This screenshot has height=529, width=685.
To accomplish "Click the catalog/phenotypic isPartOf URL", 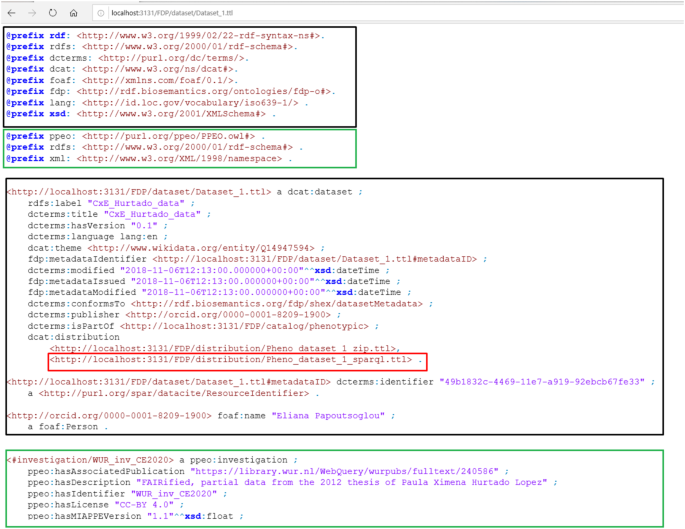I will coord(244,326).
